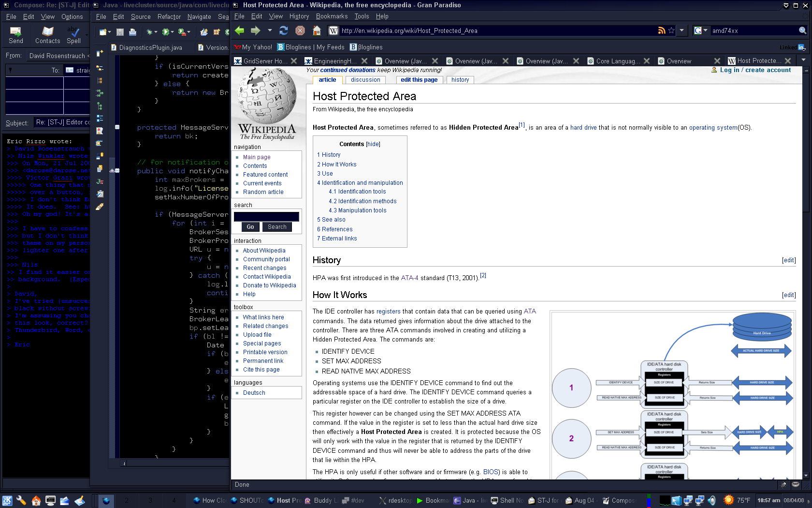Open the KDE home folder icon in panel
The width and height of the screenshot is (812, 508).
click(x=36, y=501)
